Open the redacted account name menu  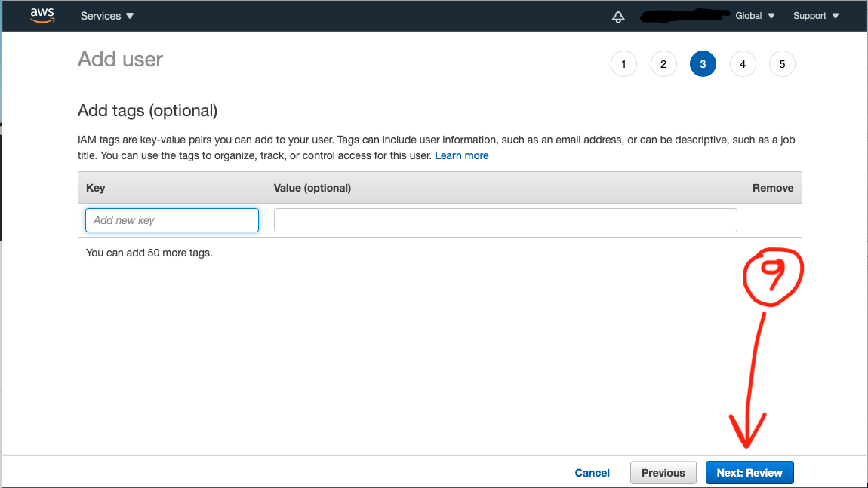pos(685,16)
